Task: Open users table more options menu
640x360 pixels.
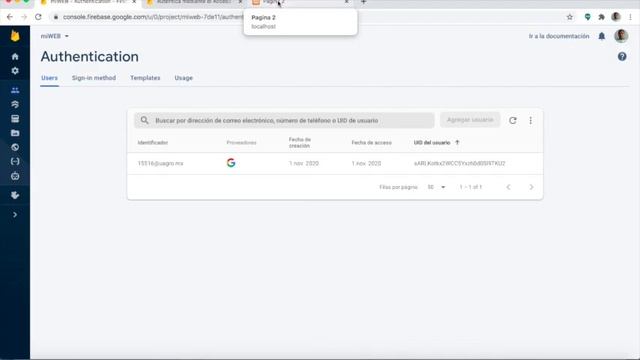Action: (x=531, y=120)
